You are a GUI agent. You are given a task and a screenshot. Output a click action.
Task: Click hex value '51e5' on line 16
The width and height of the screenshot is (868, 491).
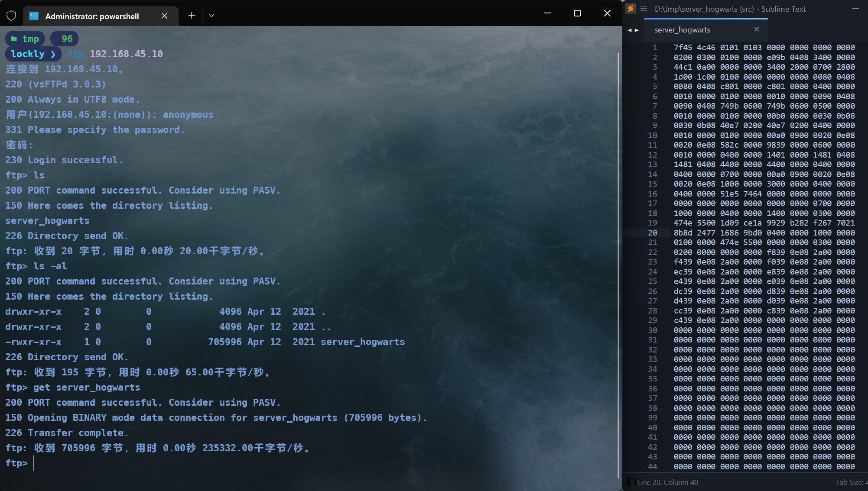(x=729, y=194)
